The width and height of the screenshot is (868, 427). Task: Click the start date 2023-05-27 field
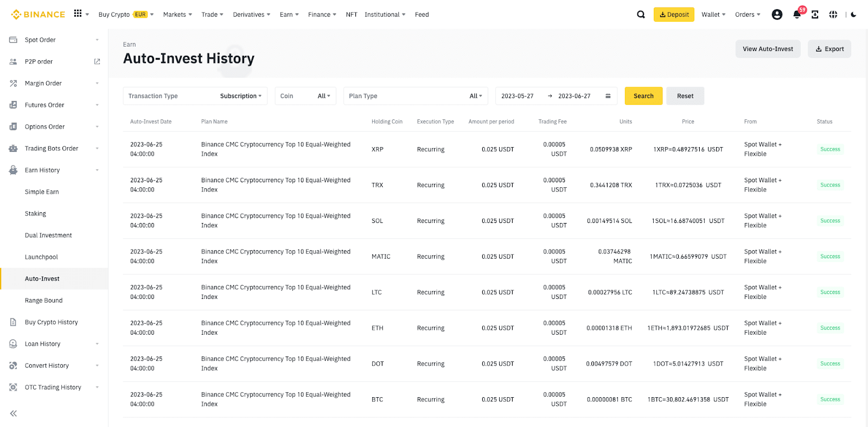[518, 96]
